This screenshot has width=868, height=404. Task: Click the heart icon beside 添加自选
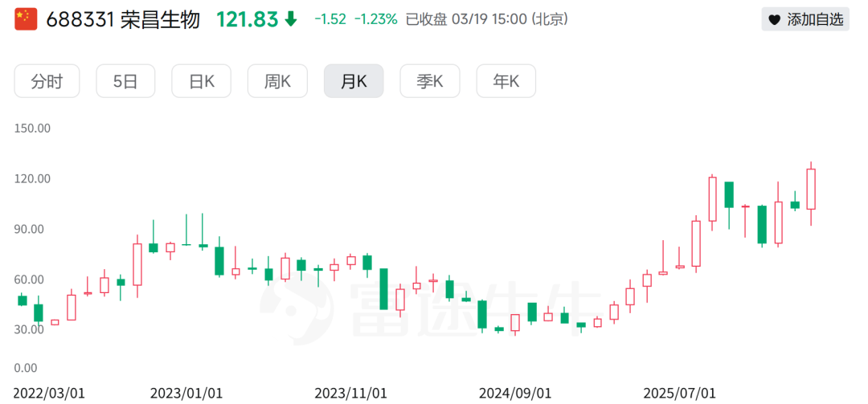click(x=775, y=20)
